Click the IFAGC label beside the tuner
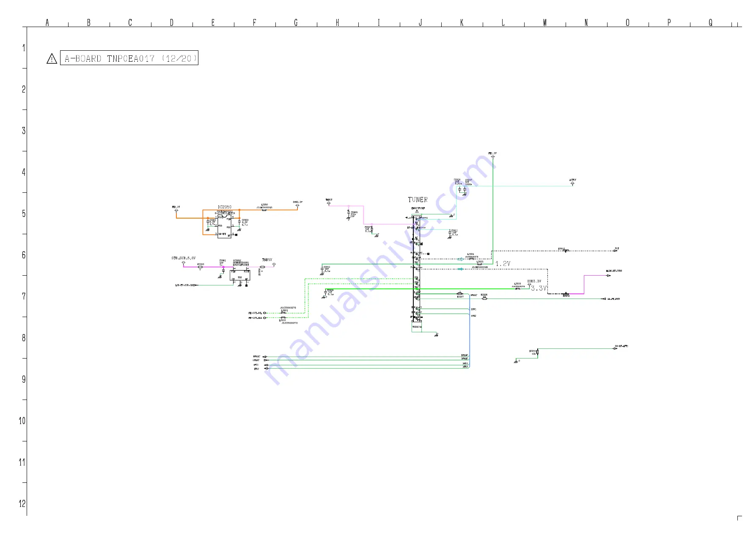The height and width of the screenshot is (534, 756). point(474,296)
